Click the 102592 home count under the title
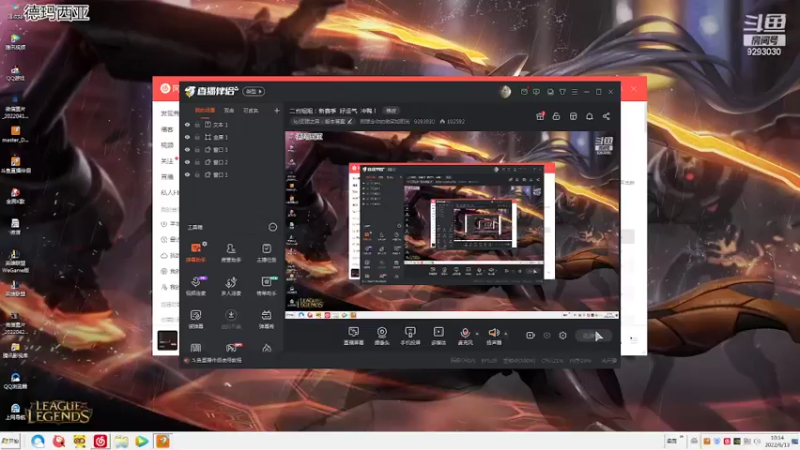This screenshot has height=450, width=800. (x=452, y=121)
